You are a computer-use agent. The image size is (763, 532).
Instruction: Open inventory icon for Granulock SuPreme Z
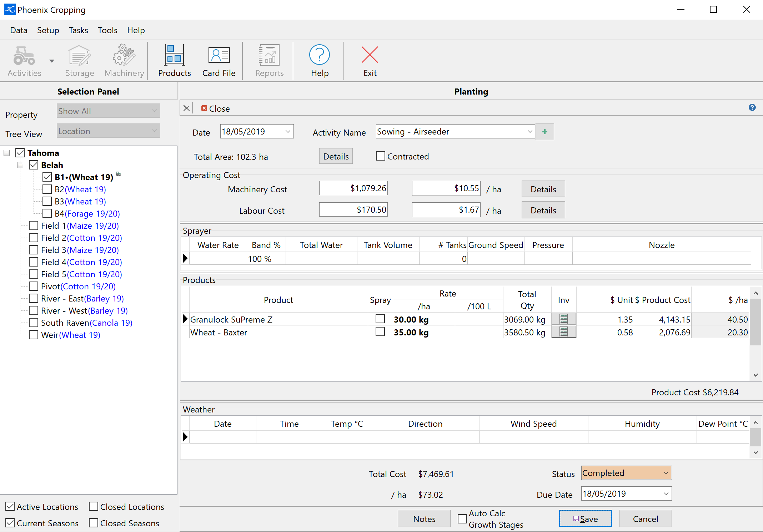[x=564, y=319]
